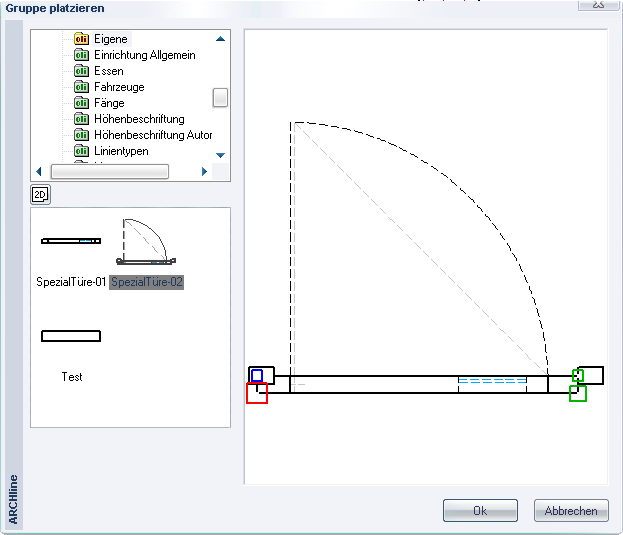
Task: Click the highlighted SpezialTüre-02 label
Action: tap(147, 282)
